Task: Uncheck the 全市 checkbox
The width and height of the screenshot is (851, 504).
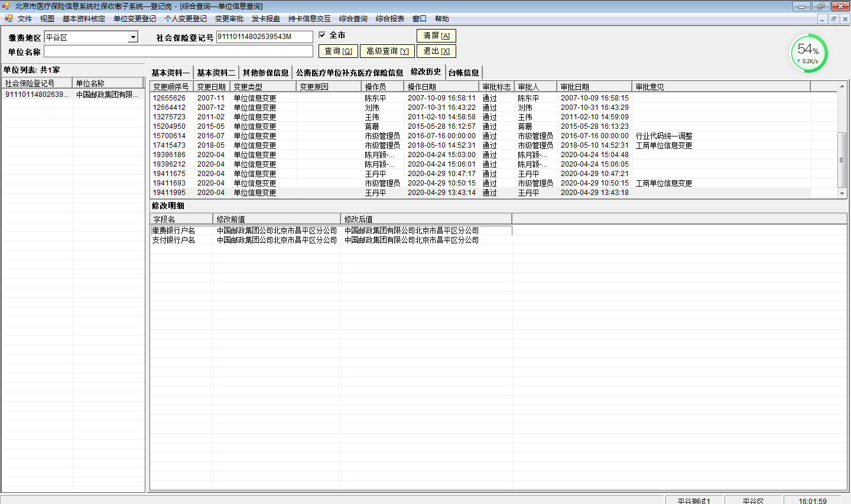Action: coord(322,35)
